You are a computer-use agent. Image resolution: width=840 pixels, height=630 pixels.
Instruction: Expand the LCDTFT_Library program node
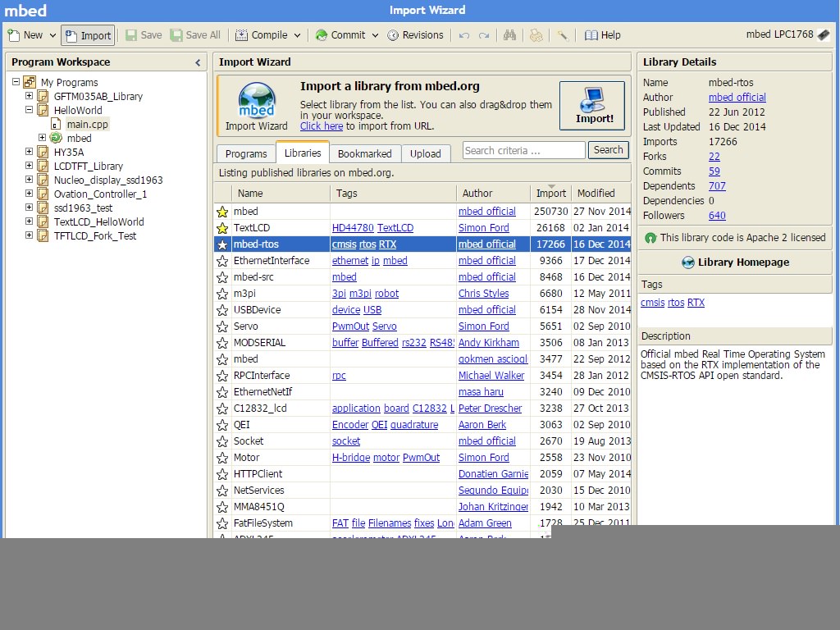[x=29, y=166]
